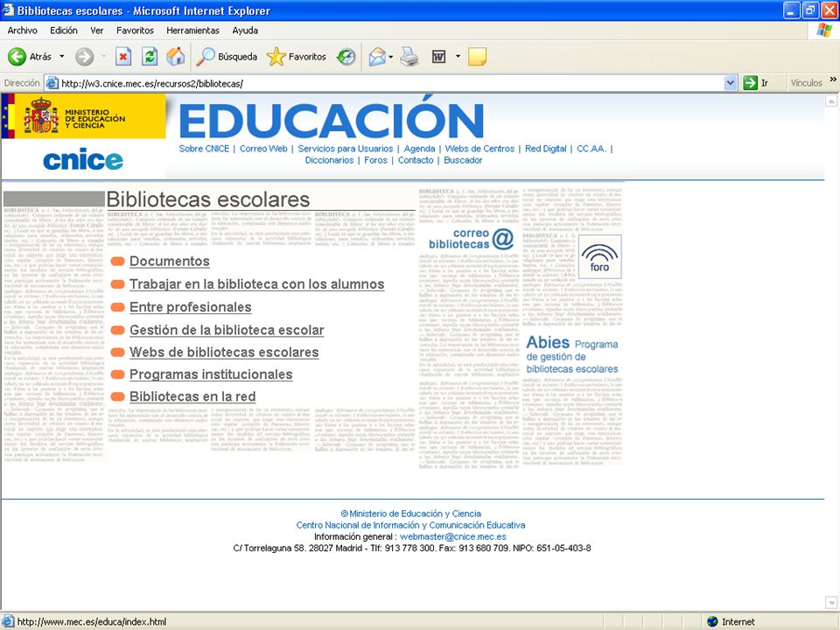Screen dimensions: 840x630
Task: Click the Red Digital link
Action: pyautogui.click(x=545, y=149)
